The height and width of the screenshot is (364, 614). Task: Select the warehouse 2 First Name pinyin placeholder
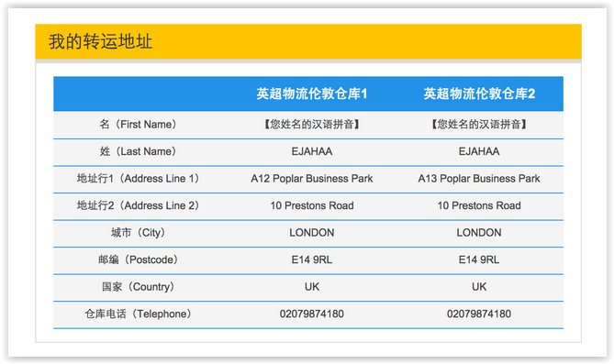point(479,125)
